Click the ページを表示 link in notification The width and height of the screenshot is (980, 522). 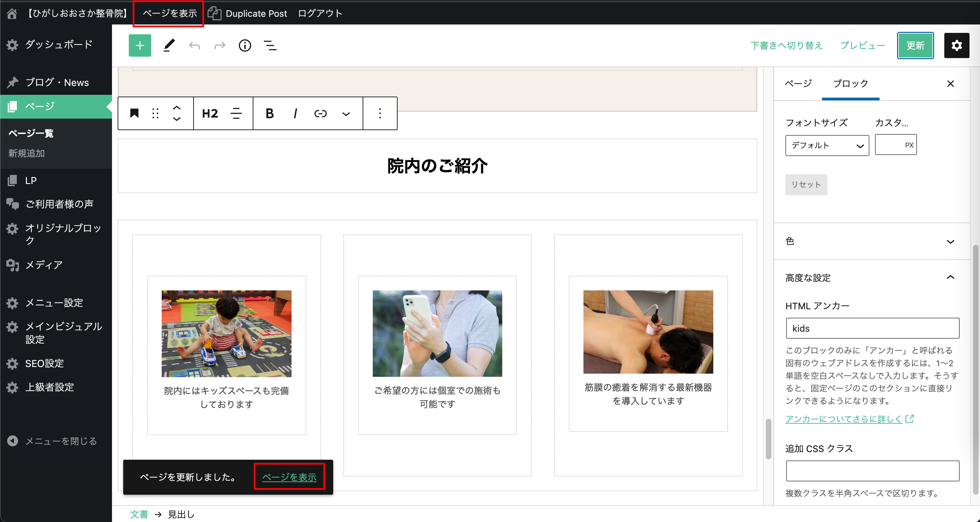coord(289,477)
